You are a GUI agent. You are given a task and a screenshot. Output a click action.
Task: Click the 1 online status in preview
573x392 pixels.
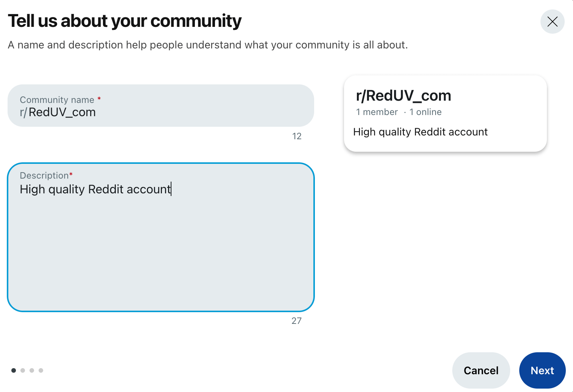[x=425, y=112]
